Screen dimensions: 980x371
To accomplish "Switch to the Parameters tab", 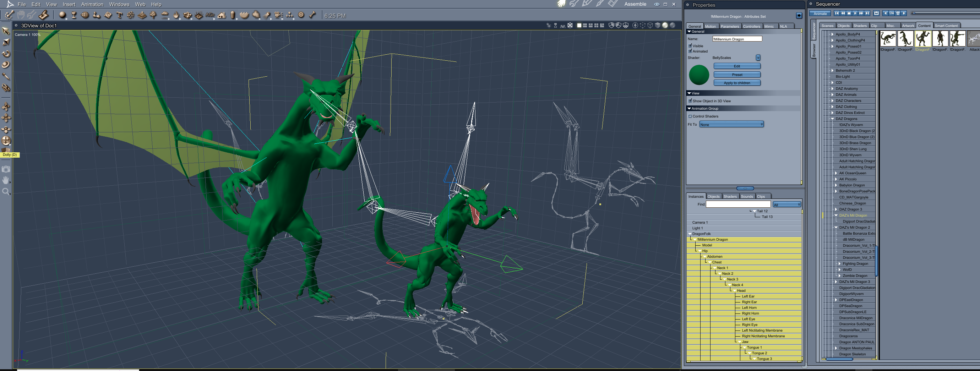I will 729,26.
